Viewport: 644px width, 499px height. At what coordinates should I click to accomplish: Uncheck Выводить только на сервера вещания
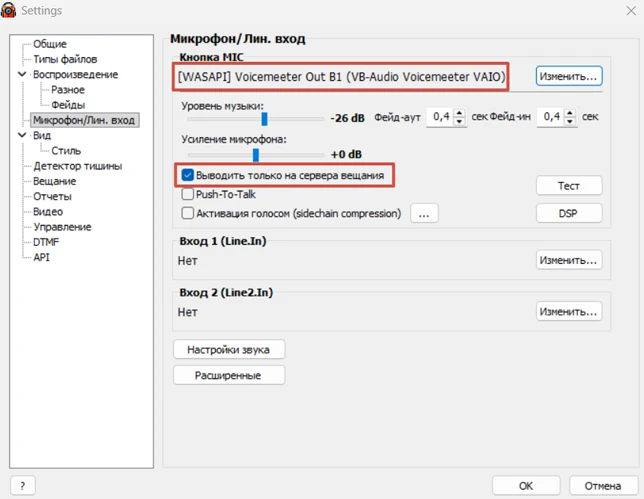(187, 175)
